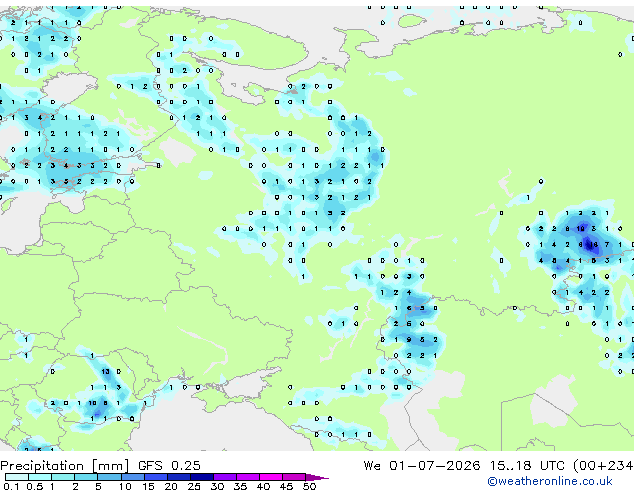This screenshot has width=634, height=490.
Task: Click the 20–25 mm legend color
Action: click(x=179, y=477)
